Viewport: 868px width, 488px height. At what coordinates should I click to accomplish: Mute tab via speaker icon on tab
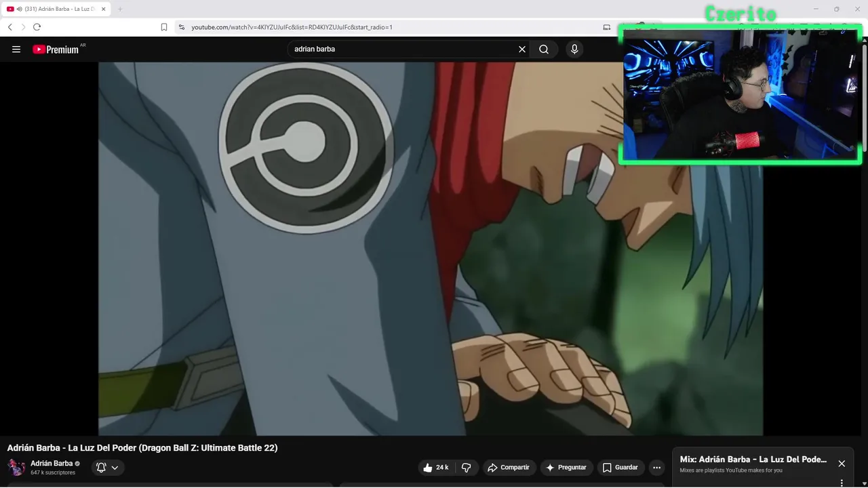(20, 9)
